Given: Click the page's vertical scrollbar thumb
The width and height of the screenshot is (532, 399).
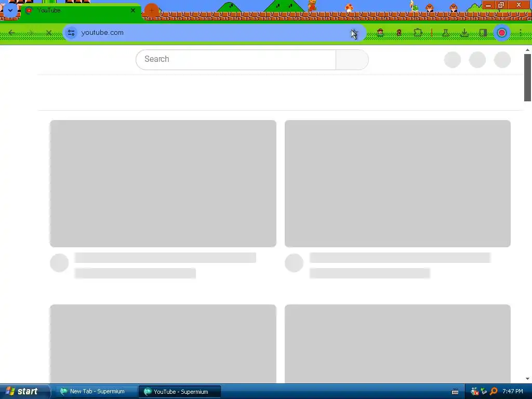Looking at the screenshot, I should pos(527,77).
